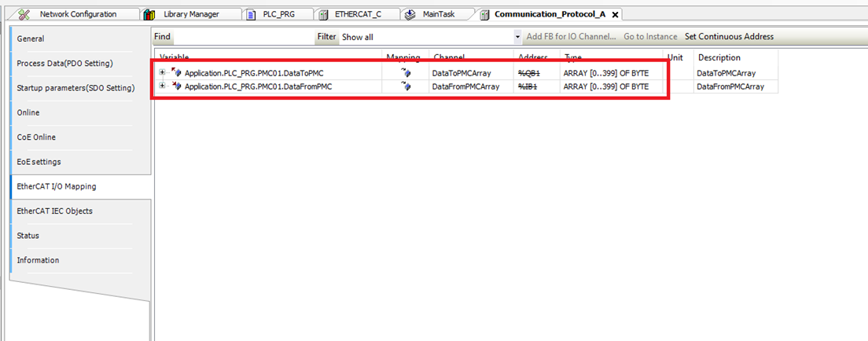Open the Network Configuration tab

(77, 14)
